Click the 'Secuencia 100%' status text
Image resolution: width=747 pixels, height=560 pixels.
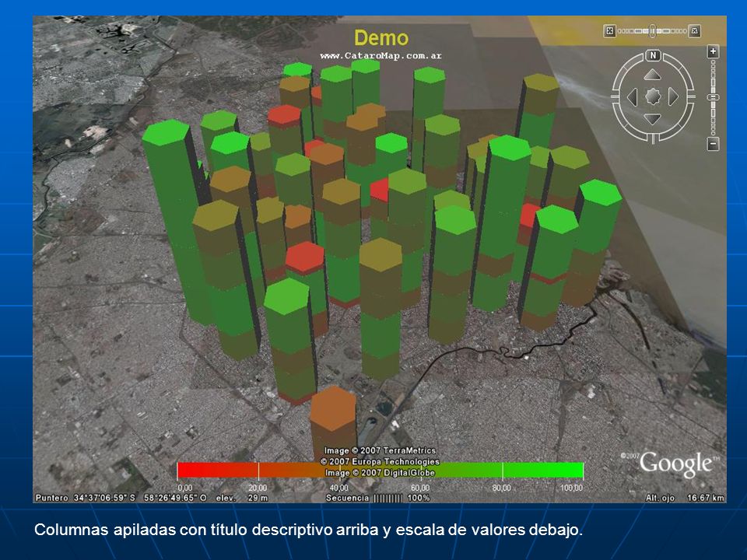(x=378, y=498)
